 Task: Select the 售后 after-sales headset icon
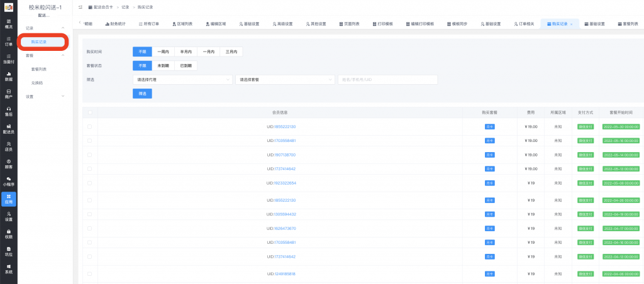click(8, 111)
